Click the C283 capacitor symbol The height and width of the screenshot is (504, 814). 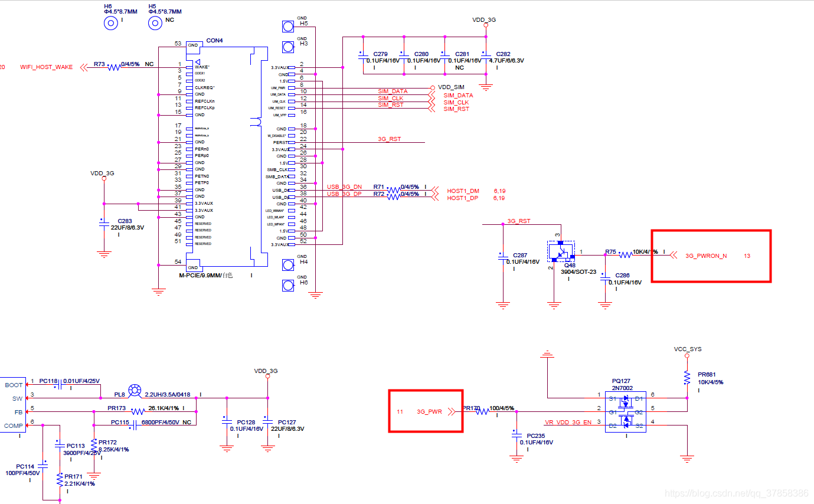tap(104, 224)
